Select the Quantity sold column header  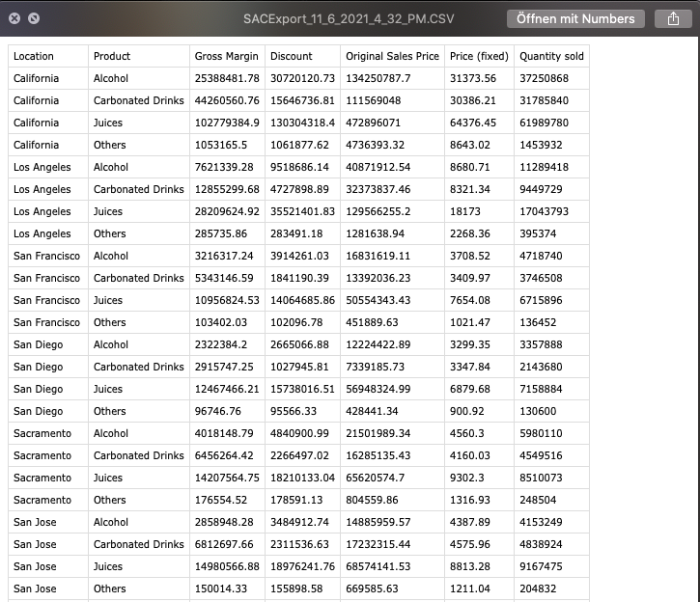(x=551, y=56)
